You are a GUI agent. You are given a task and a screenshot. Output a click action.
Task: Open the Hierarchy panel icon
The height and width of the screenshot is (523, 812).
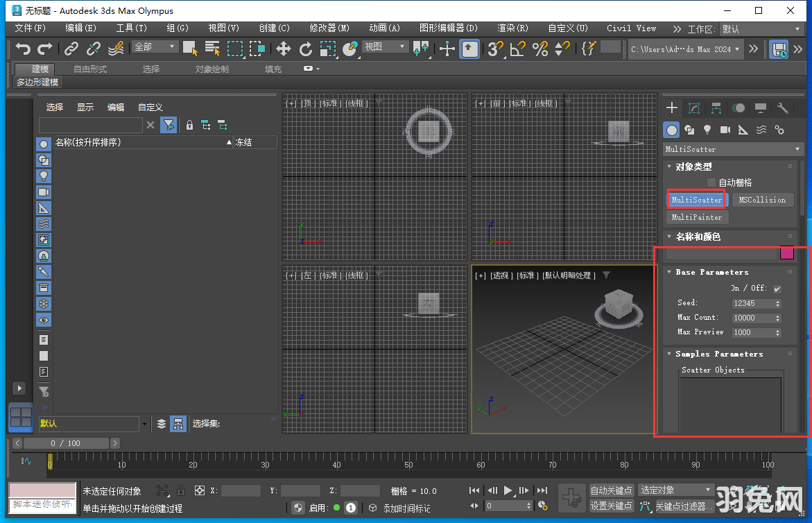click(x=718, y=108)
